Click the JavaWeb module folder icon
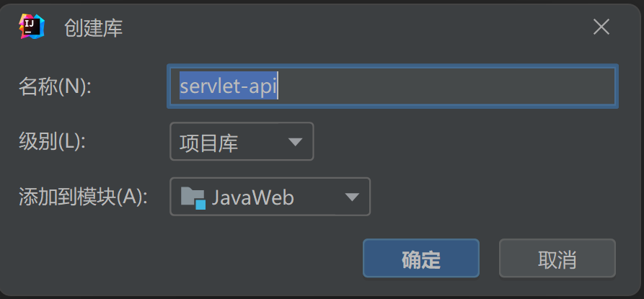 [193, 197]
